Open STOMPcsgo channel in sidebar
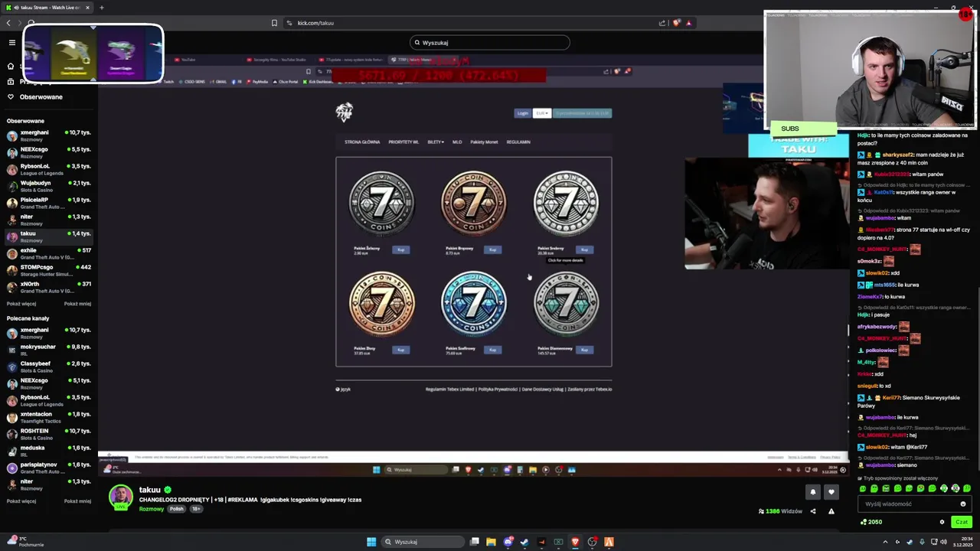This screenshot has width=980, height=551. tap(49, 270)
